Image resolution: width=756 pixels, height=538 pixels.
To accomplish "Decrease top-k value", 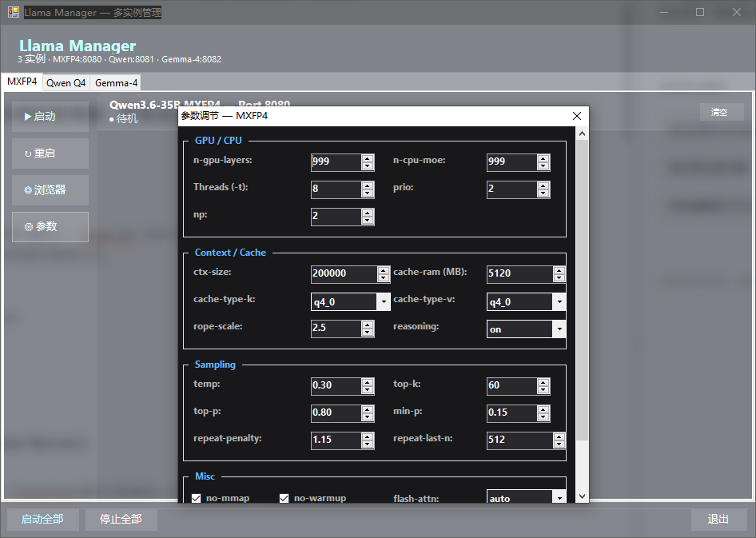I will coord(543,390).
